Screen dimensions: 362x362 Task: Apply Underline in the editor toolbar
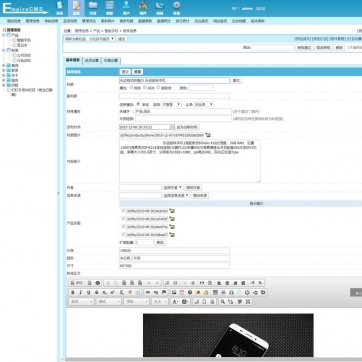click(89, 292)
